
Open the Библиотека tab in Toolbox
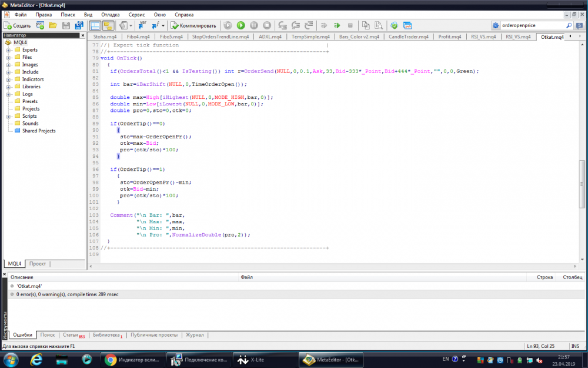point(108,335)
